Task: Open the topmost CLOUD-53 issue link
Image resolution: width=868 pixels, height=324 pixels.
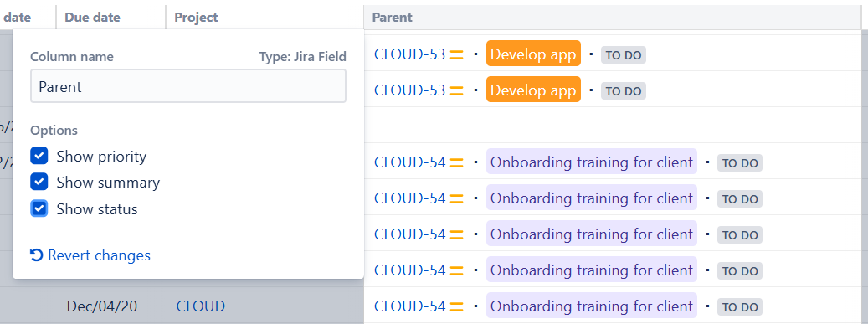Action: (x=409, y=54)
